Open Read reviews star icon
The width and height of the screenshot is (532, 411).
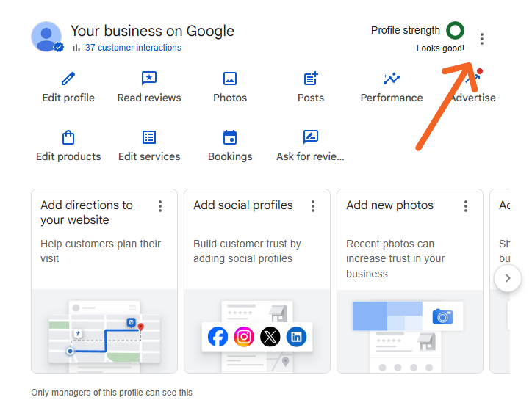pos(149,79)
